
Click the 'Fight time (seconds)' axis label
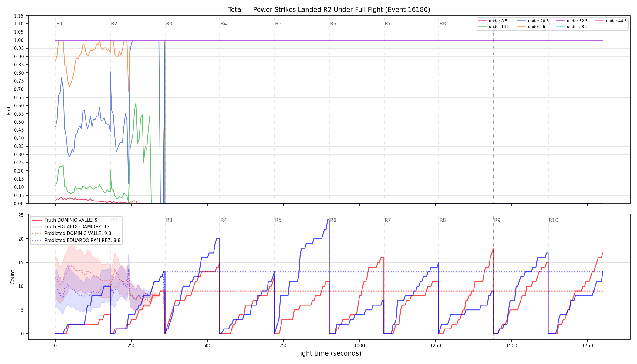click(329, 353)
